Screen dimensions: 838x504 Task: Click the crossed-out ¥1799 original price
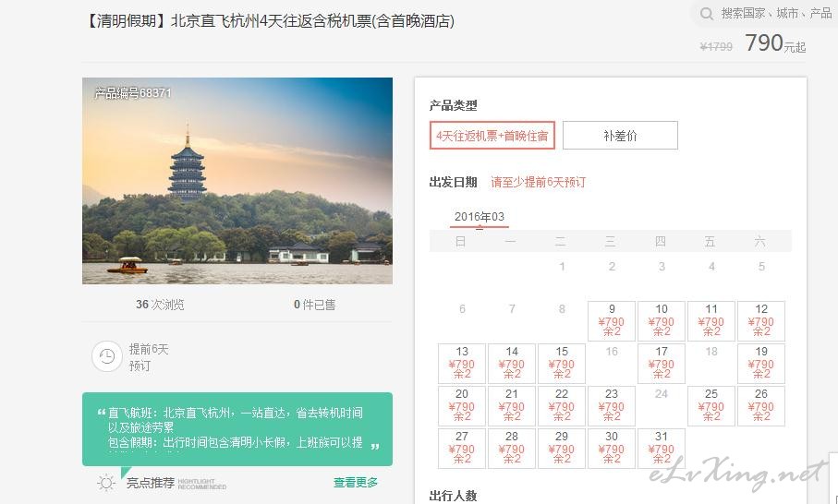click(716, 47)
